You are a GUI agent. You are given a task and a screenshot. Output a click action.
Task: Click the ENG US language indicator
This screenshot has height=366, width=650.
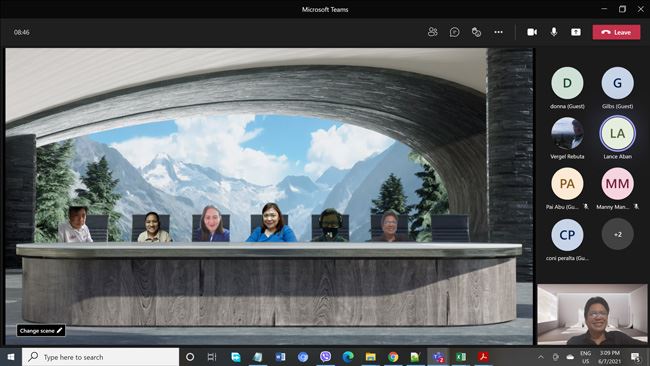[585, 357]
